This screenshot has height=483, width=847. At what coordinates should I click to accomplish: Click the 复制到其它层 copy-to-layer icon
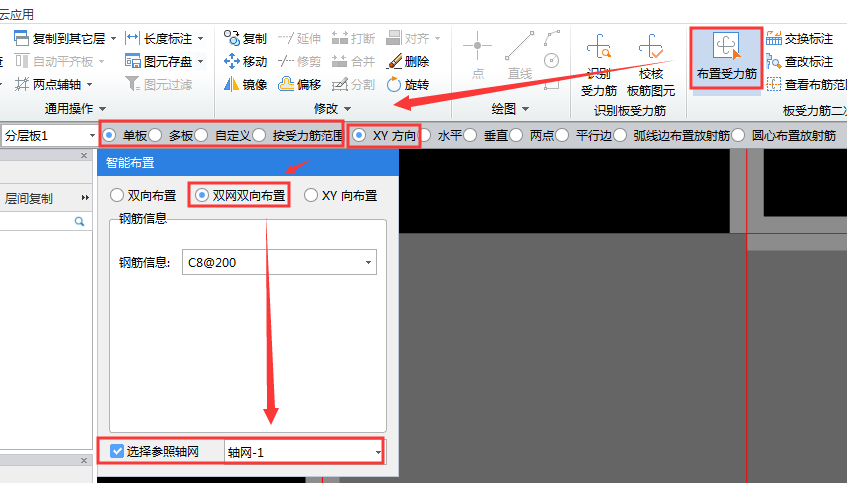click(x=21, y=38)
